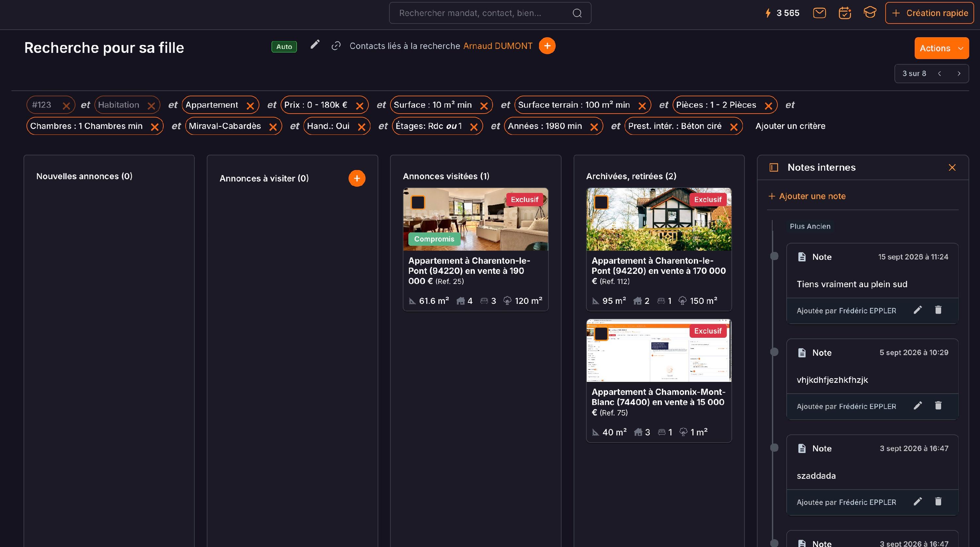Open the graduation cap training icon
This screenshot has width=980, height=547.
click(x=870, y=12)
